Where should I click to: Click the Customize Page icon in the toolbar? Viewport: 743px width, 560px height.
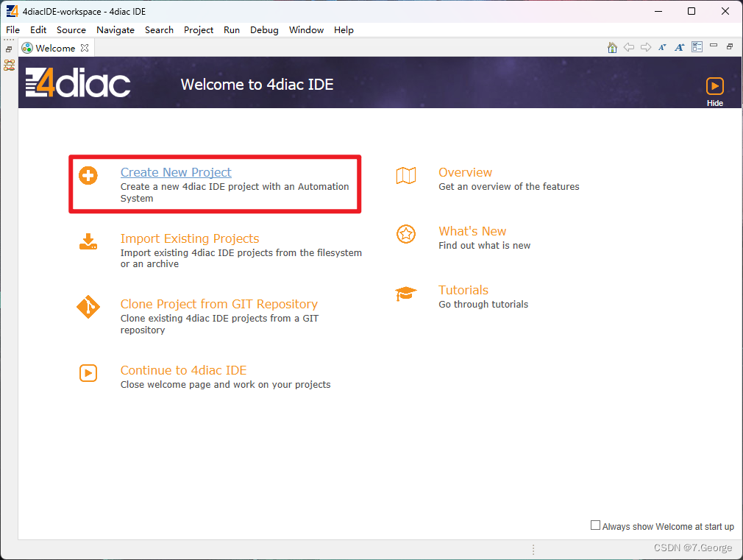coord(697,46)
